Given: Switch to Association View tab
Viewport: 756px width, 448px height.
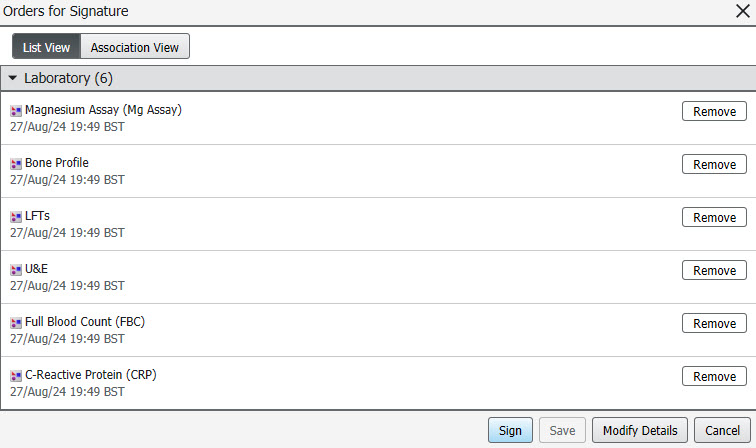Looking at the screenshot, I should (x=135, y=47).
